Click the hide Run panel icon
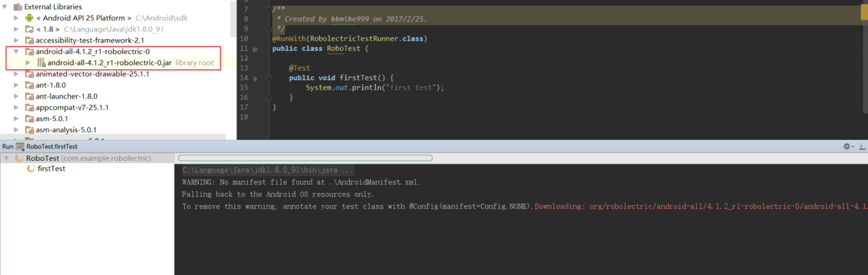 click(862, 147)
